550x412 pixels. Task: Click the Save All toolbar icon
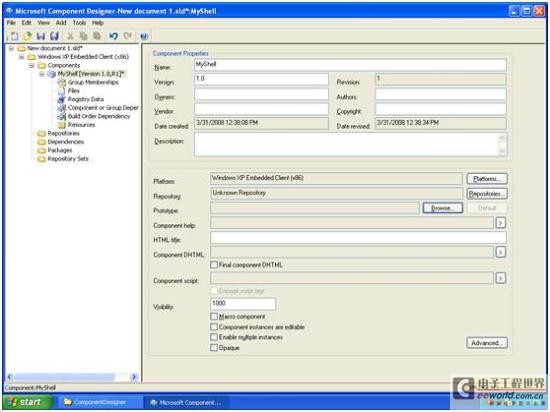click(54, 36)
